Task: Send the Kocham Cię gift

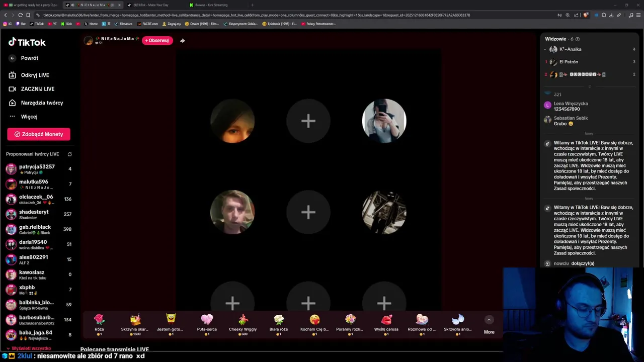Action: pyautogui.click(x=314, y=324)
